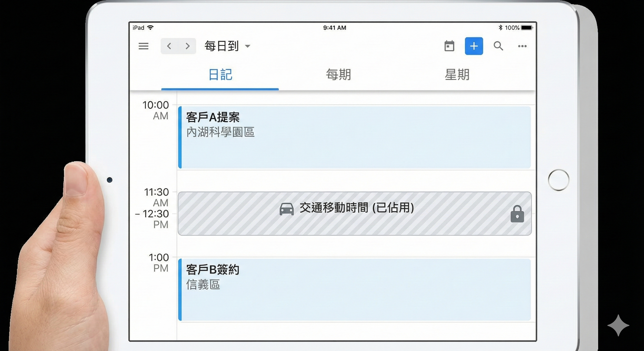Open search with magnifier icon

[x=498, y=46]
